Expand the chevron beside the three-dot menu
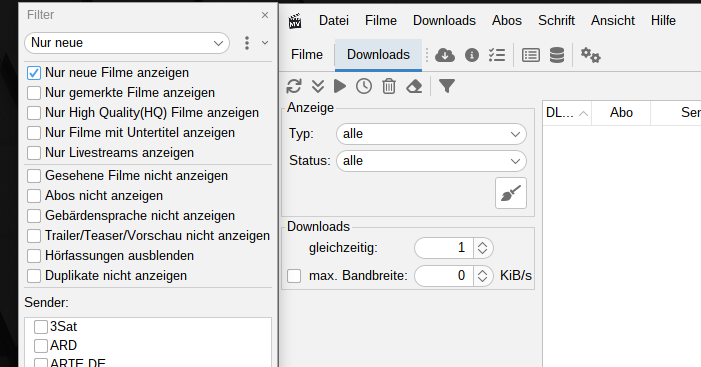 [265, 43]
